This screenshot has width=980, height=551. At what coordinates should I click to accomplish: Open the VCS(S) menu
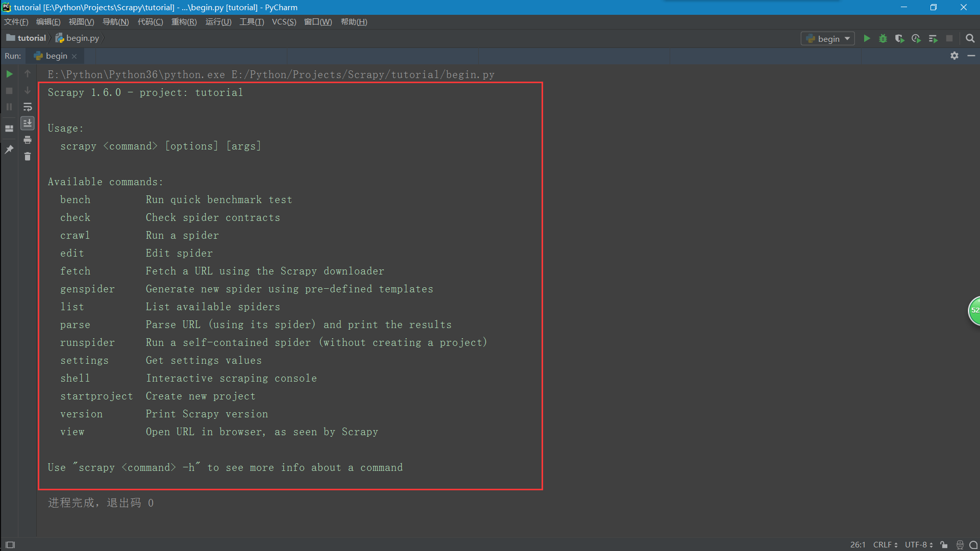click(x=284, y=21)
